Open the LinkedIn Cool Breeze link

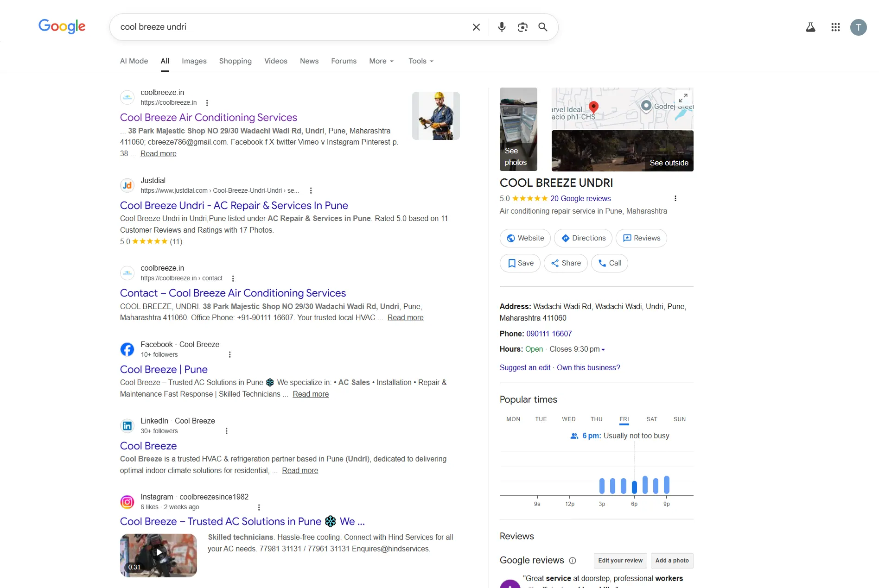148,446
